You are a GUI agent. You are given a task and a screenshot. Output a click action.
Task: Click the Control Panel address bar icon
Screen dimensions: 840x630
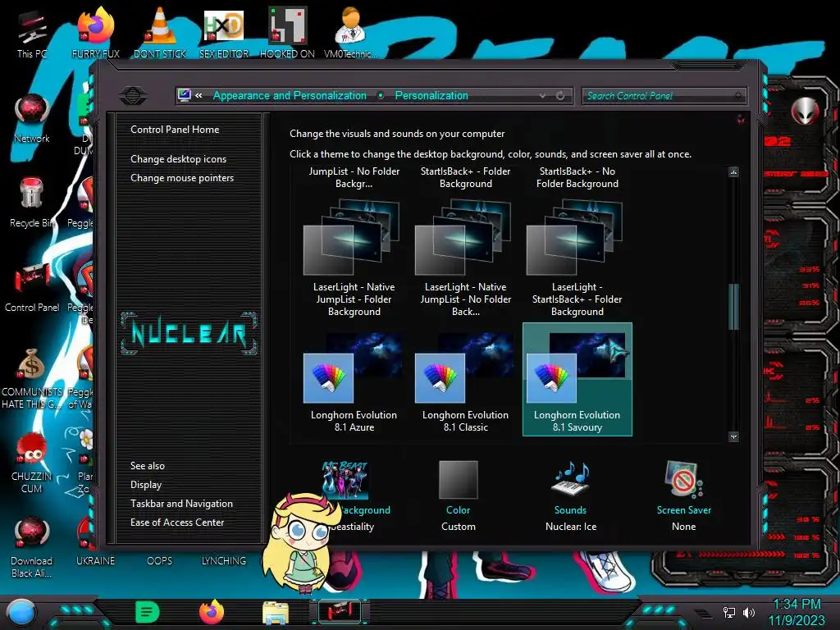(x=185, y=95)
